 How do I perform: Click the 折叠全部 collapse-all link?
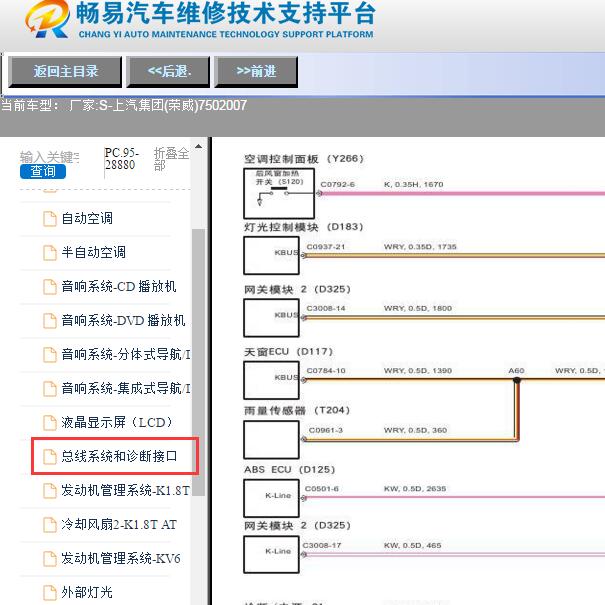click(x=171, y=159)
